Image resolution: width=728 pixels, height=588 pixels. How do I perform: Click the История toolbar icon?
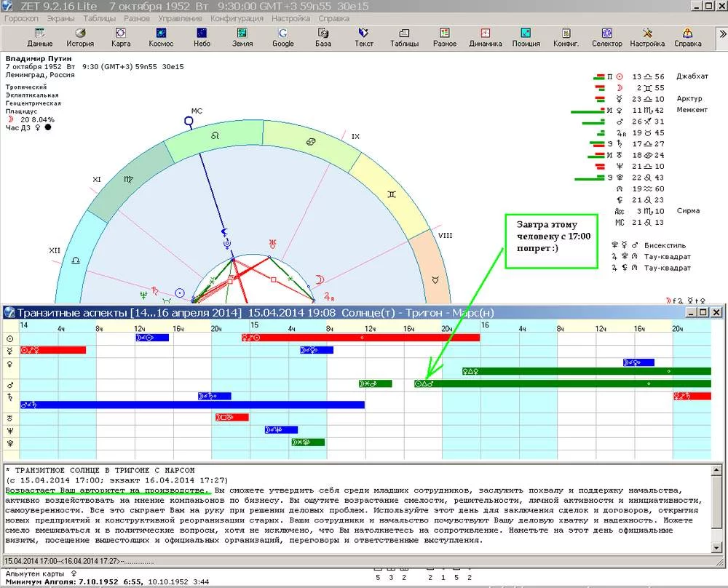point(80,37)
